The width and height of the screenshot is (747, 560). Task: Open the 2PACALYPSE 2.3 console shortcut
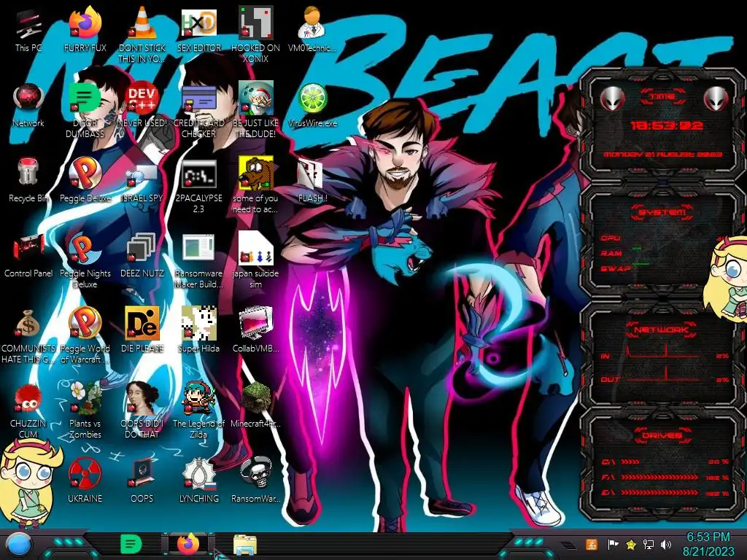pos(198,186)
